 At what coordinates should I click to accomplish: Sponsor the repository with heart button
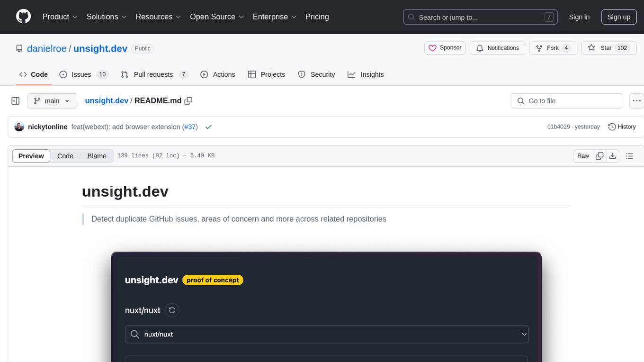click(x=445, y=48)
